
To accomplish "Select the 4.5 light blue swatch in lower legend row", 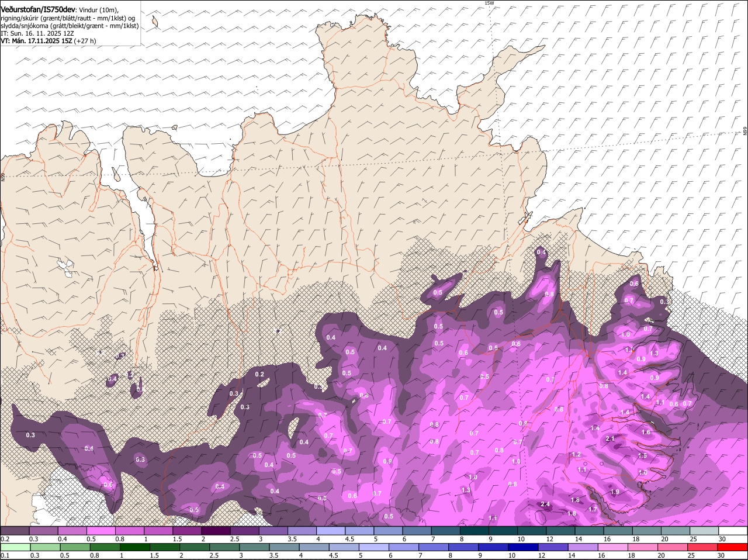I will 344,547.
